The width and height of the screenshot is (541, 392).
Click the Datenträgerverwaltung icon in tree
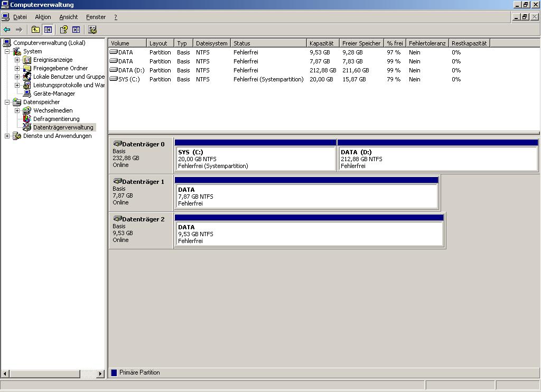[x=27, y=127]
